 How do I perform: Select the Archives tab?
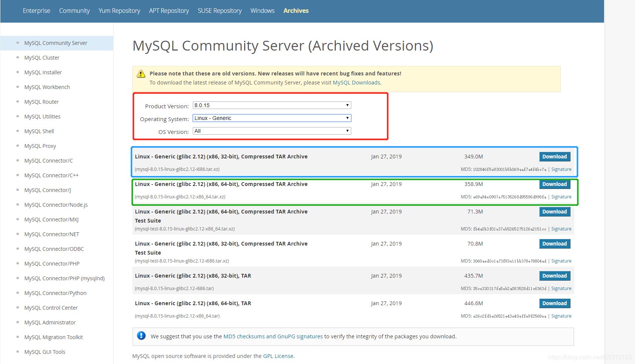click(296, 11)
